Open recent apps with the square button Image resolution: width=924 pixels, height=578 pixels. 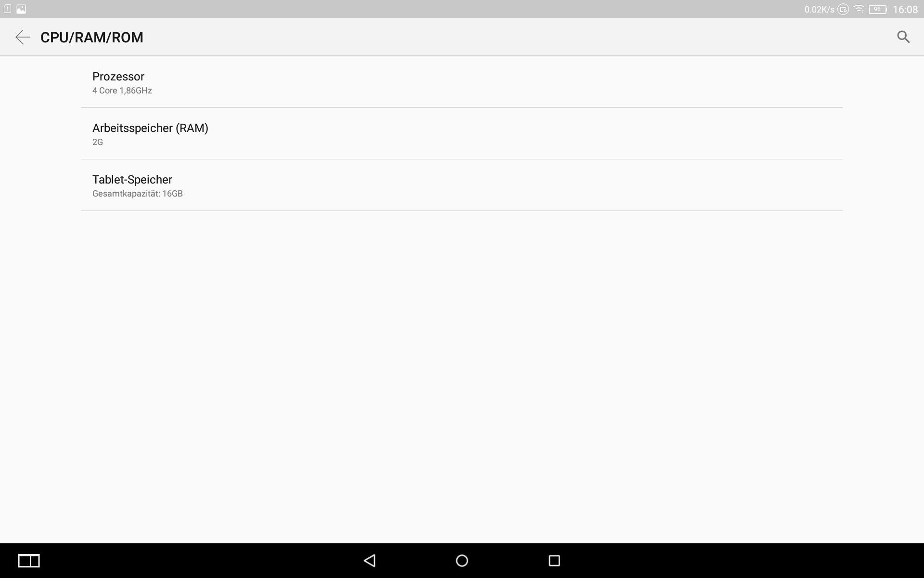554,561
